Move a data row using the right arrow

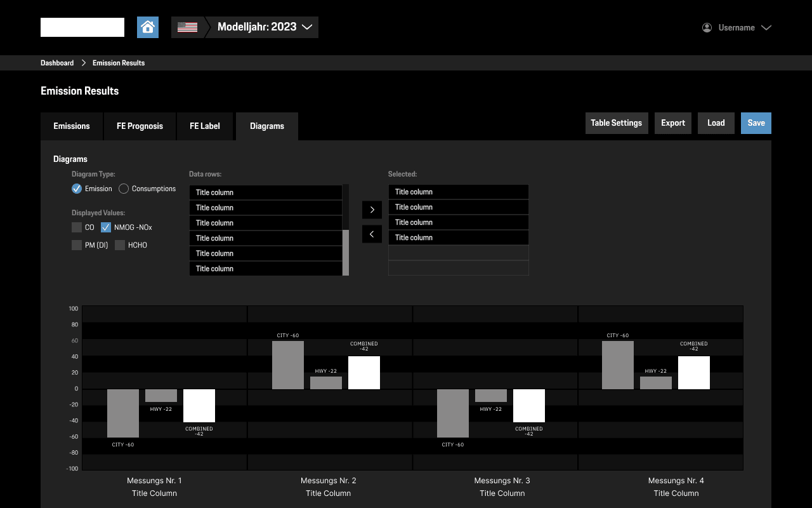pyautogui.click(x=372, y=210)
